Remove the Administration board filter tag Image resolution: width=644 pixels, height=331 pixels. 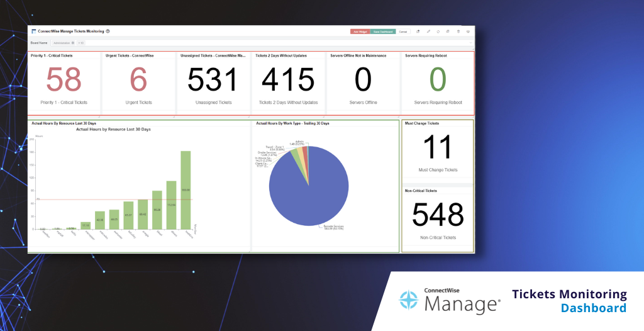coord(73,43)
